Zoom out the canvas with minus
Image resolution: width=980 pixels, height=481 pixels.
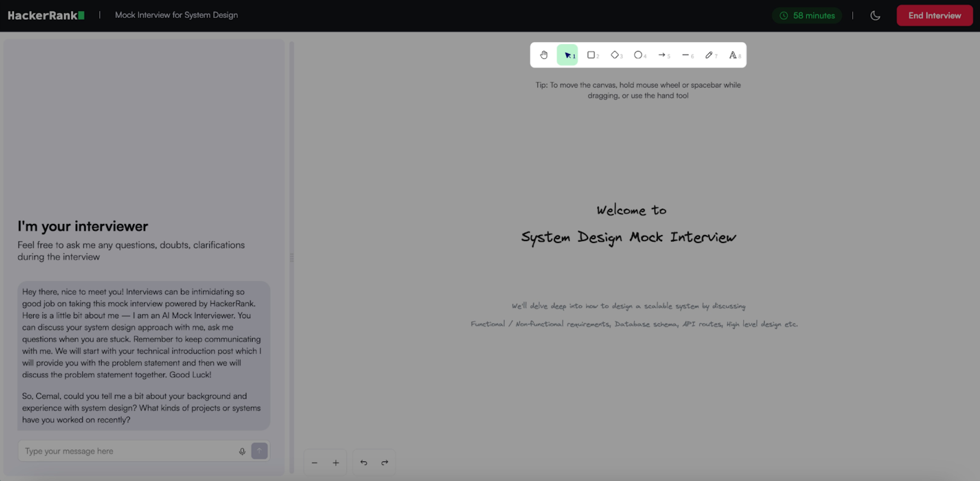pos(315,463)
